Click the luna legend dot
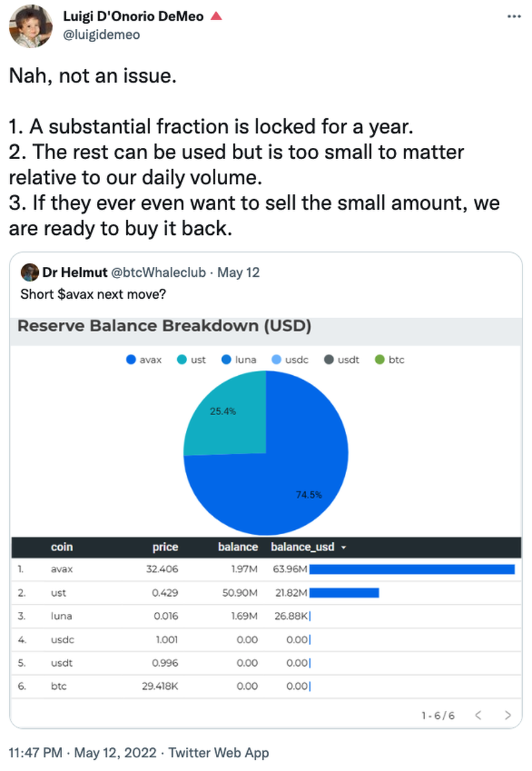Viewport: 532px width, 771px height. [x=227, y=360]
